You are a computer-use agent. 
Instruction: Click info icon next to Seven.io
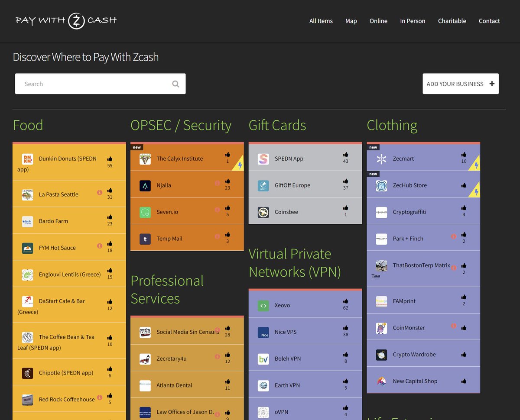[217, 210]
